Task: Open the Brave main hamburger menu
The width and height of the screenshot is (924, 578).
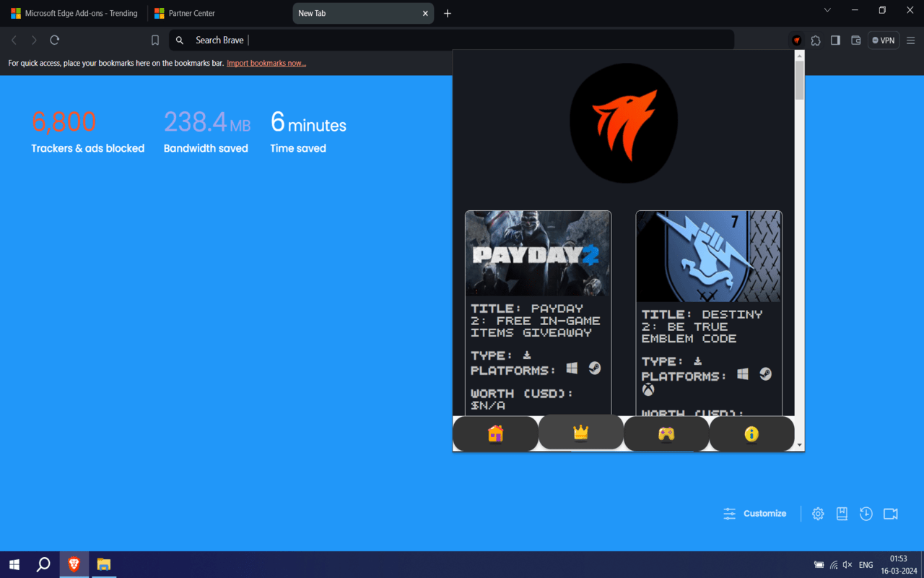Action: point(911,40)
